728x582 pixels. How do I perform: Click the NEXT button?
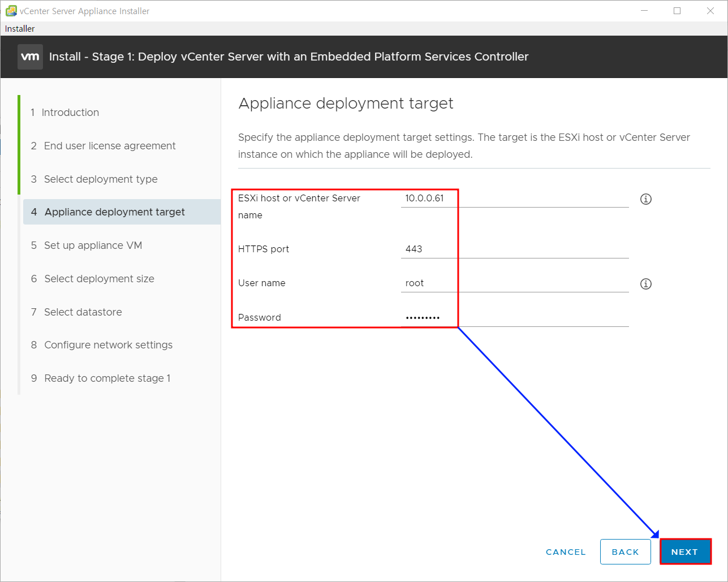click(685, 552)
